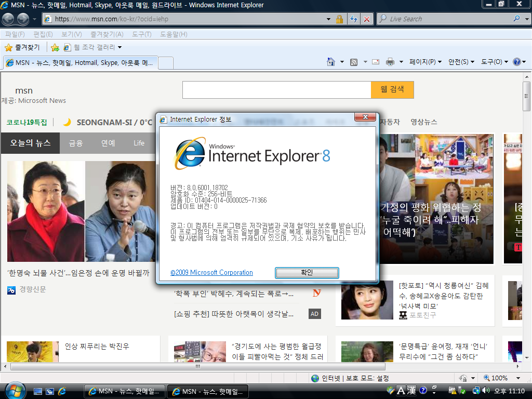This screenshot has height=399, width=532.
Task: Click the Hanja conversion IME icon
Action: click(411, 391)
